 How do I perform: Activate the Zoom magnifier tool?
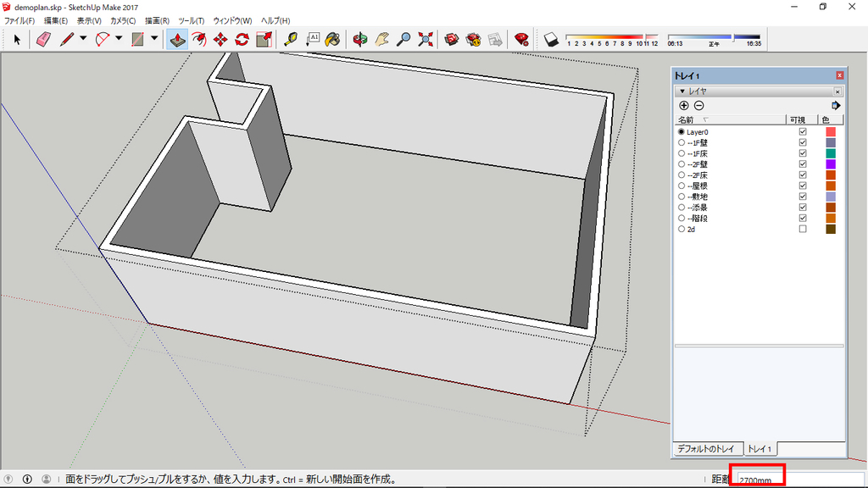point(403,39)
